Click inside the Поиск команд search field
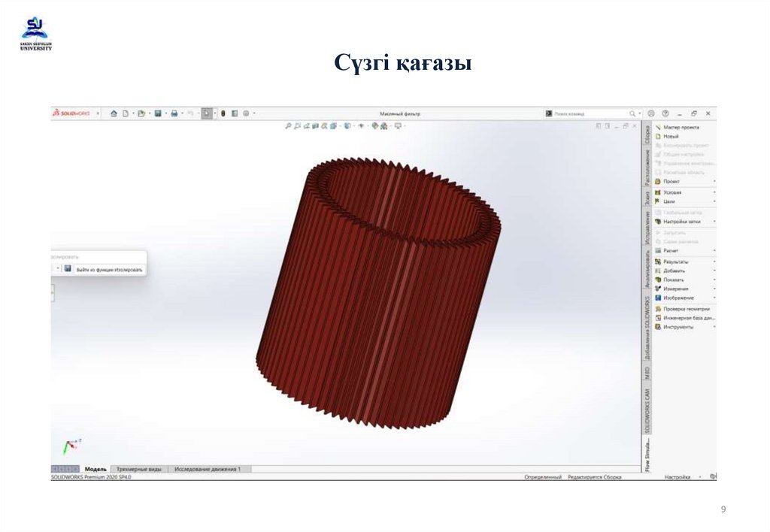This screenshot has height=532, width=770. click(x=587, y=113)
